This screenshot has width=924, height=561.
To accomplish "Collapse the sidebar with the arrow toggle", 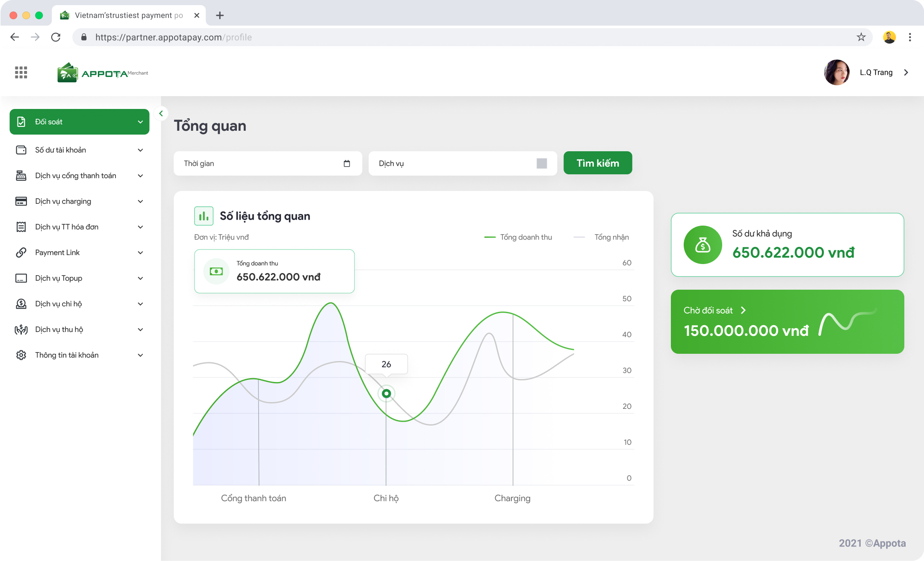I will [x=161, y=114].
